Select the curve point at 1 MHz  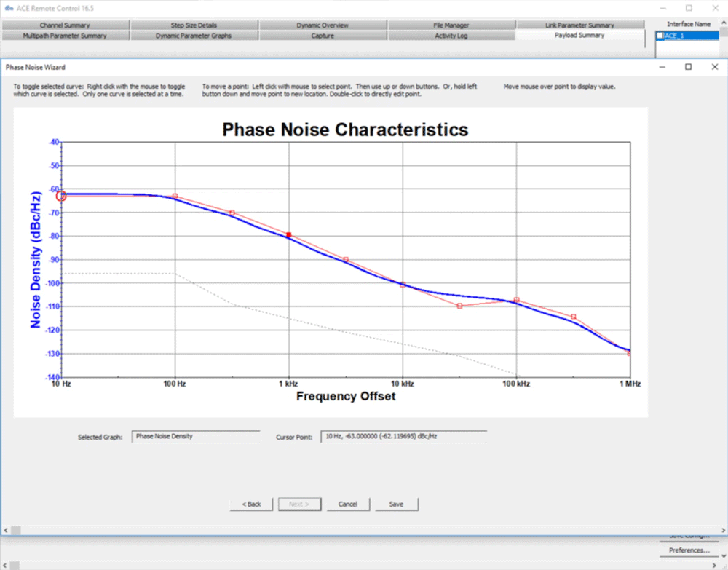630,353
